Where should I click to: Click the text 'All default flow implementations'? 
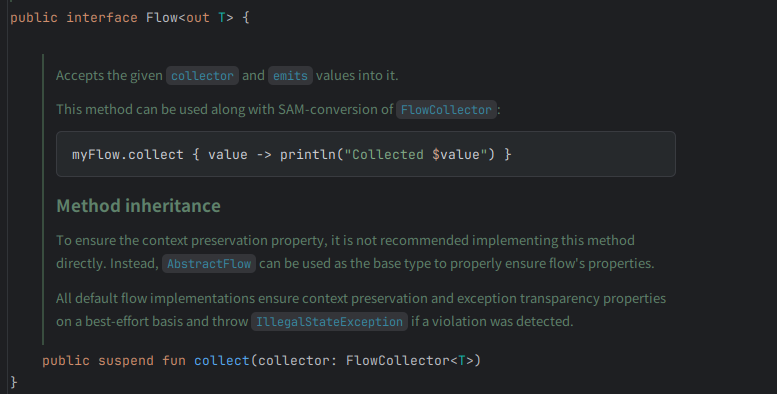click(155, 298)
